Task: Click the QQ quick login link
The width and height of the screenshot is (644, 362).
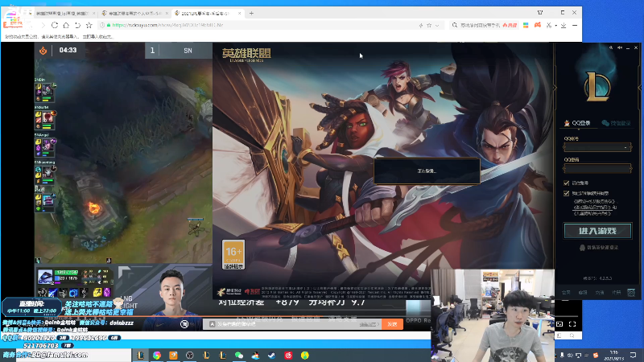Action: 599,248
